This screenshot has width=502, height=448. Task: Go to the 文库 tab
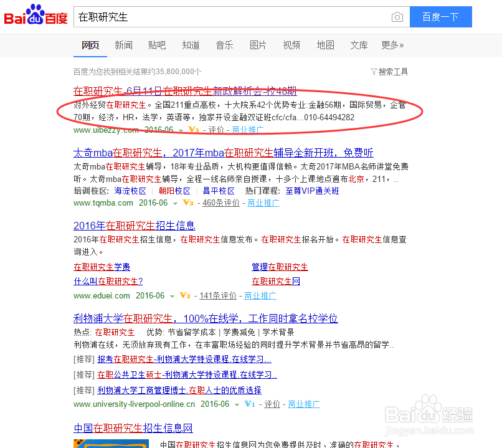[359, 45]
